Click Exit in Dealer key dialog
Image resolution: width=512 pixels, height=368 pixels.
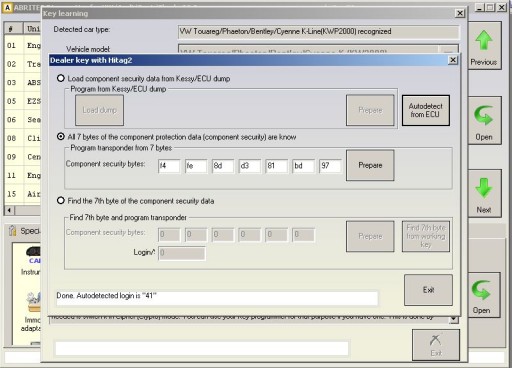428,290
